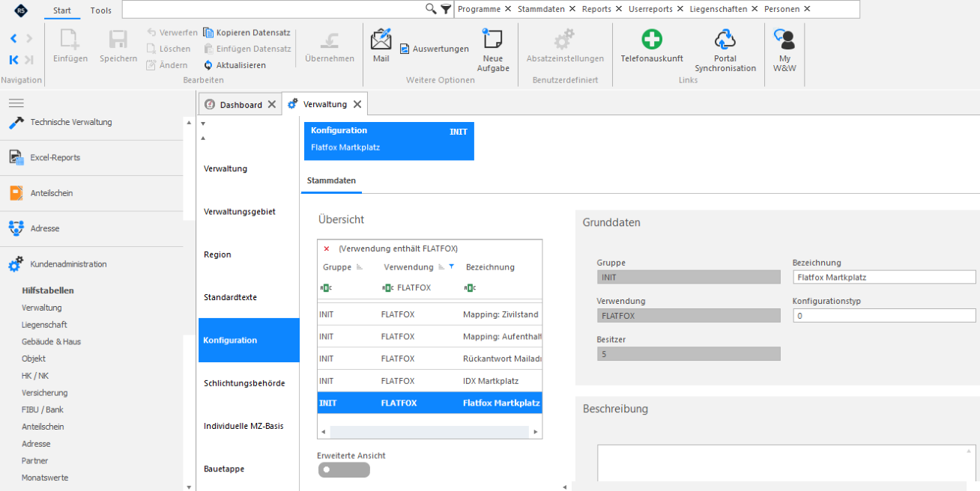Open the Excel-Reports sidebar icon

point(16,157)
